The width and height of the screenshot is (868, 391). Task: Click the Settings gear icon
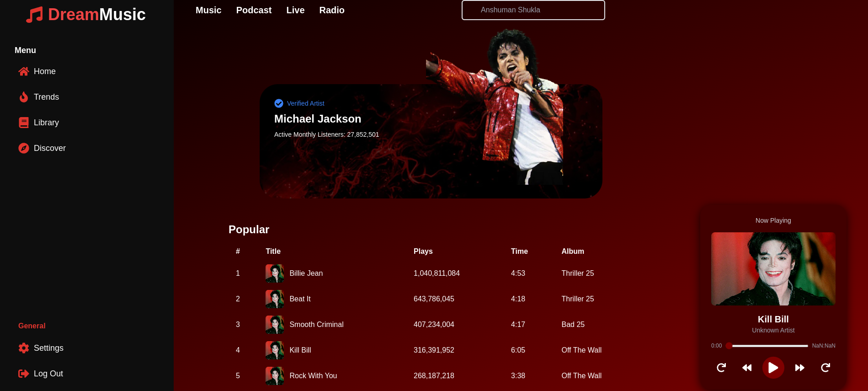click(x=24, y=348)
